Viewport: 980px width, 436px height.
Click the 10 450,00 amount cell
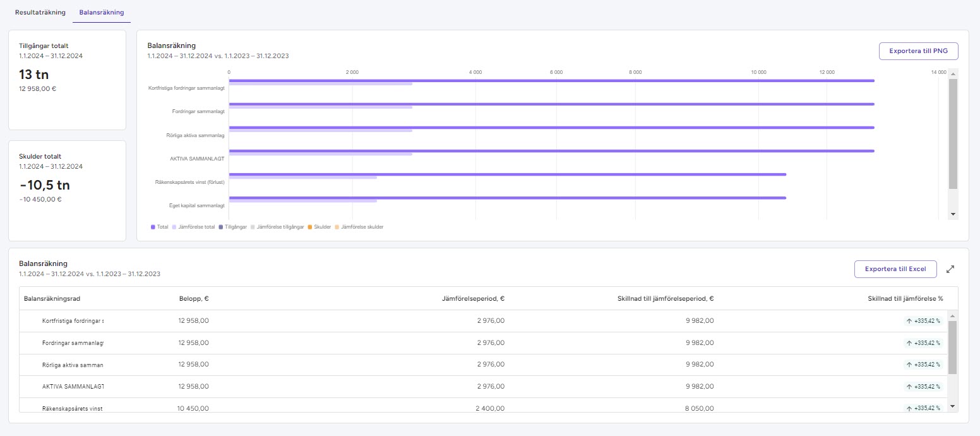point(194,408)
